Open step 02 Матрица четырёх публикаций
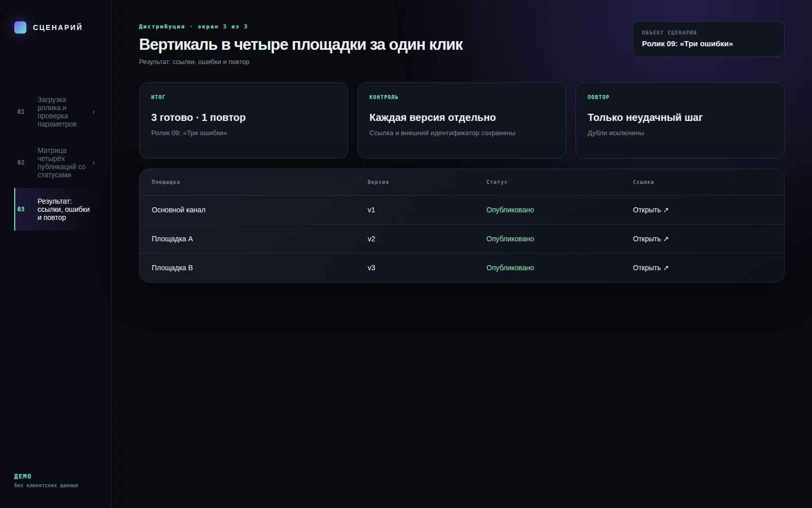Viewport: 812px width, 508px height. [56, 163]
